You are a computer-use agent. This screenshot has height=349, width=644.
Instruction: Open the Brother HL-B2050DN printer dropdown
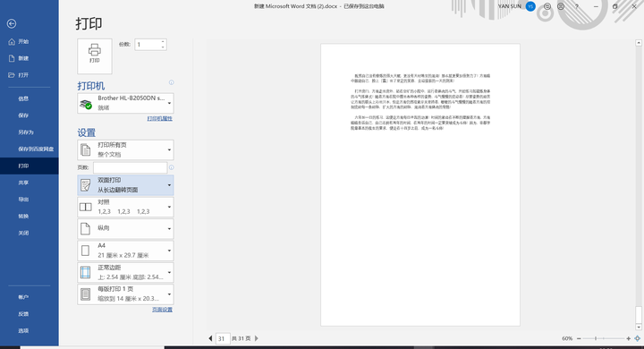click(125, 103)
